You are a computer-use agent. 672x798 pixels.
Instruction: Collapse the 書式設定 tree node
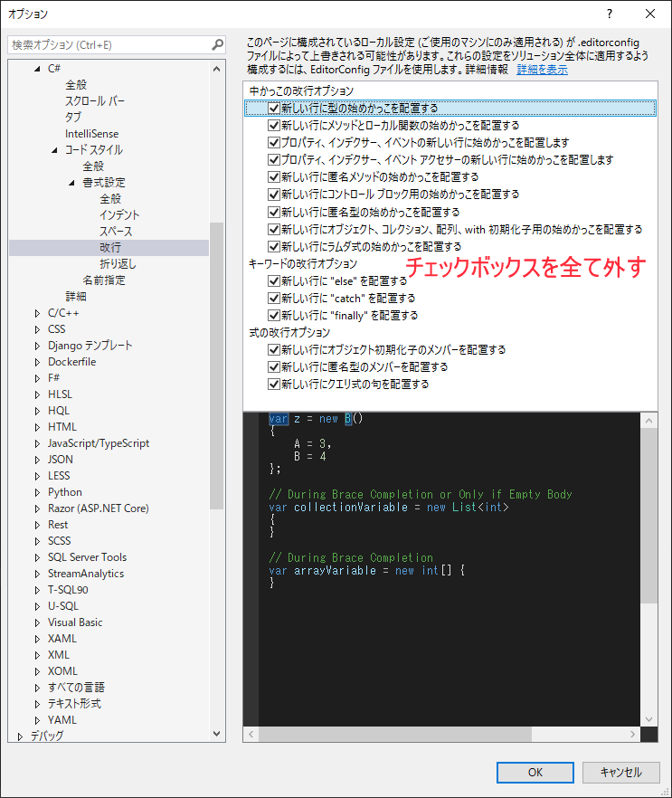coord(72,183)
